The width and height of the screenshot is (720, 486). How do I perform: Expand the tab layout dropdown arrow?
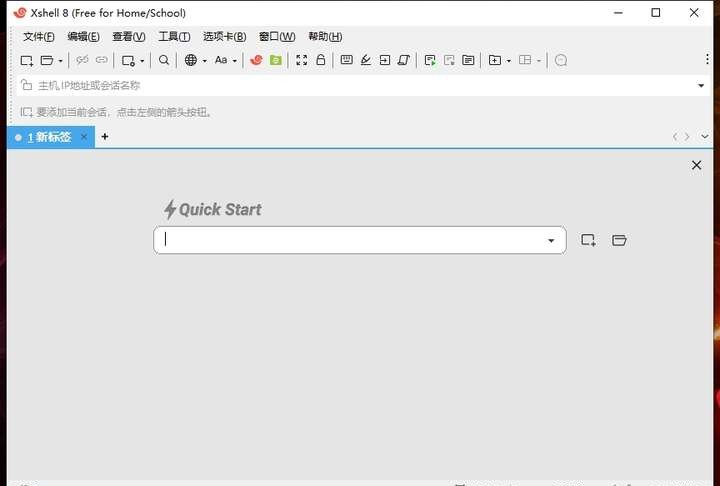click(539, 61)
